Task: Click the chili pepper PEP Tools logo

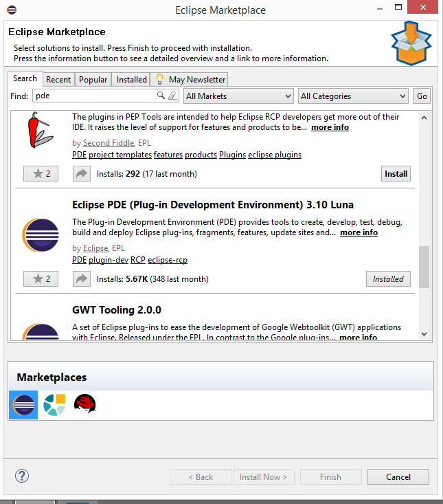Action: (40, 130)
